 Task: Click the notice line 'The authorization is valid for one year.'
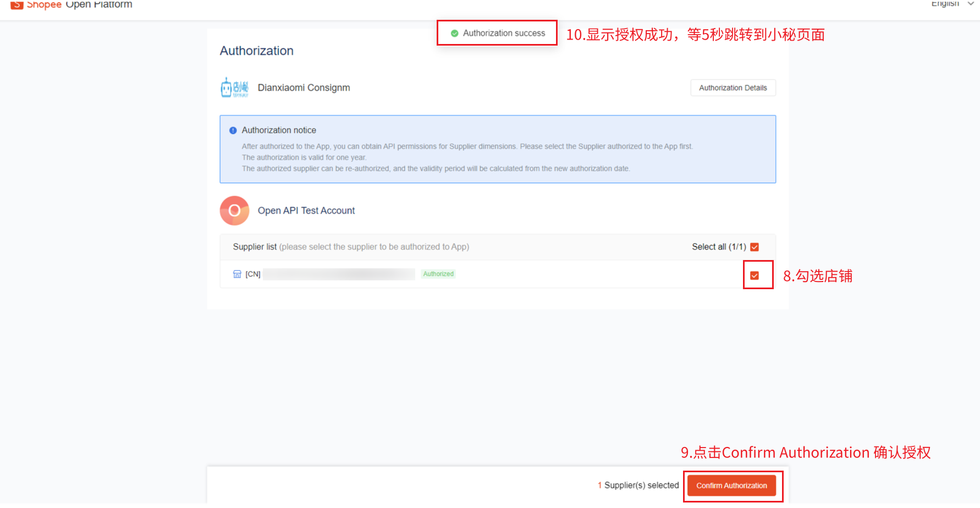point(304,158)
